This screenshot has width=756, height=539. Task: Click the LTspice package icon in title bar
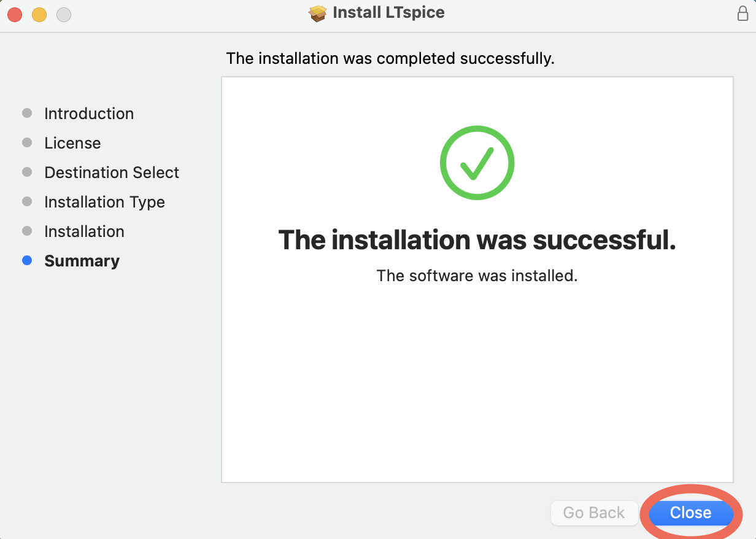[318, 14]
